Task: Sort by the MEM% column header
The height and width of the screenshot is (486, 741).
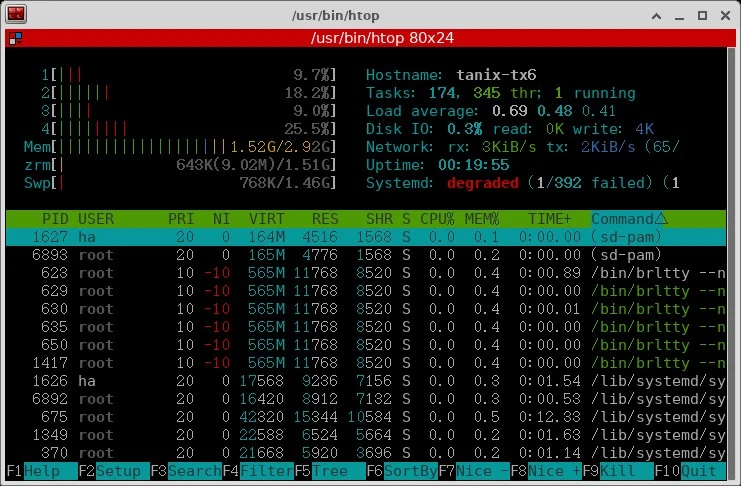Action: [482, 219]
